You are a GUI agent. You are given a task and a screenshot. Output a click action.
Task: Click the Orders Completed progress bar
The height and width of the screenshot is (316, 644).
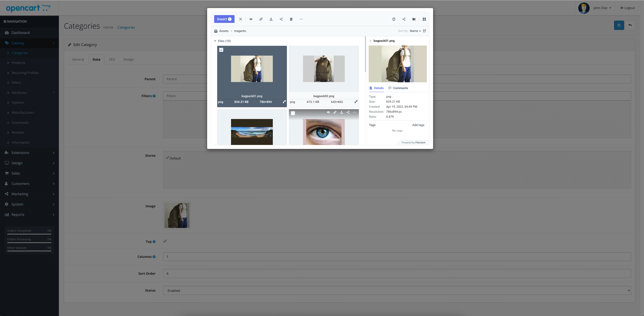(29, 234)
